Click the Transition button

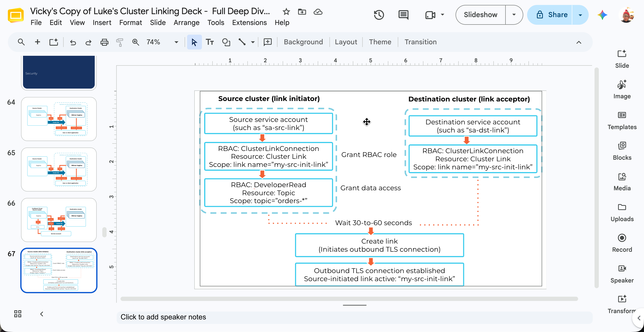tap(420, 42)
